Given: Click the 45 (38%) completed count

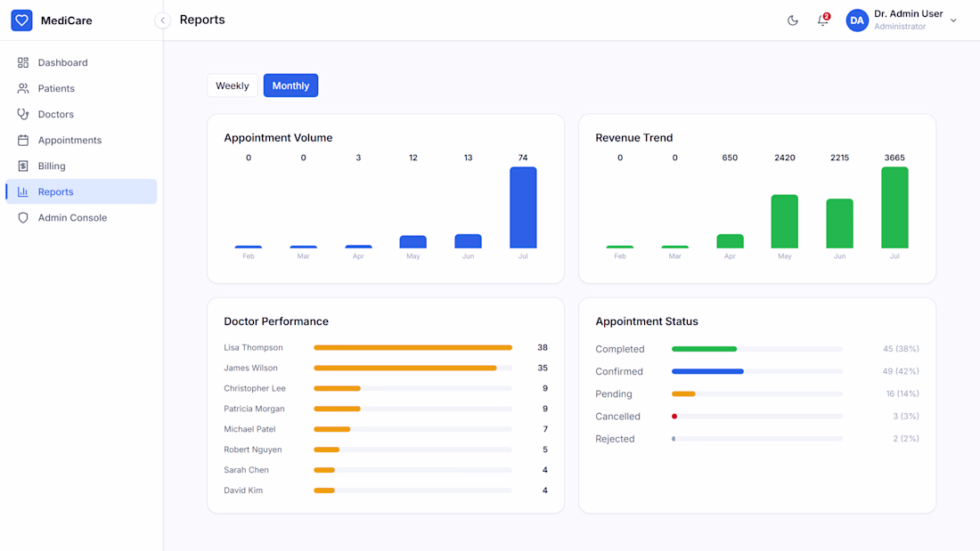Looking at the screenshot, I should 901,349.
